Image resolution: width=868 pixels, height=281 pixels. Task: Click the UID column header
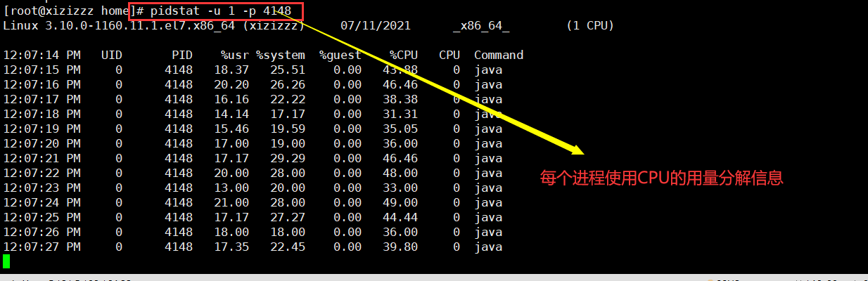(112, 55)
